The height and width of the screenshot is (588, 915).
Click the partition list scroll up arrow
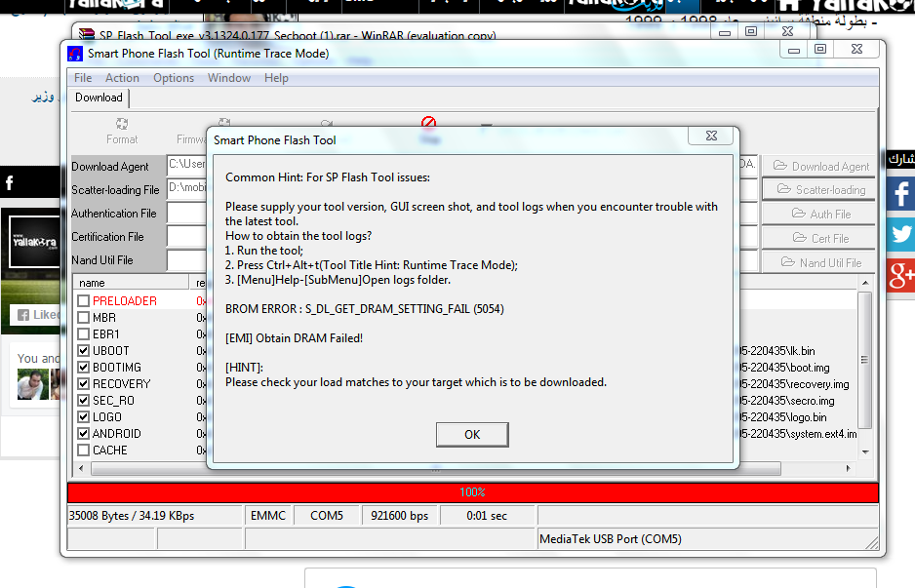(865, 283)
